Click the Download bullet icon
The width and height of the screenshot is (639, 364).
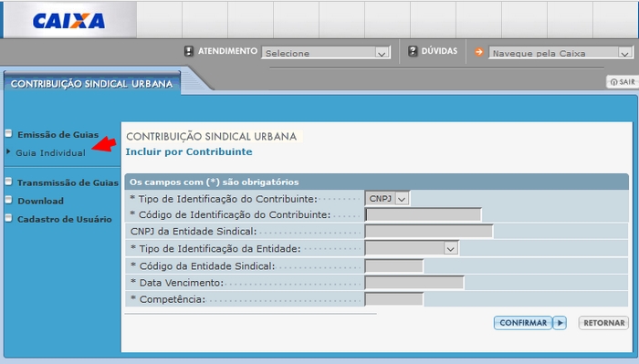[8, 200]
